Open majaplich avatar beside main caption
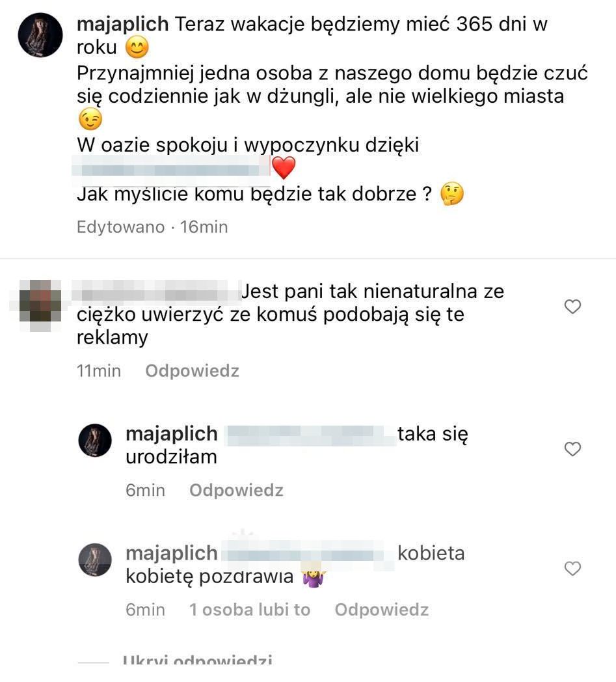 point(40,34)
